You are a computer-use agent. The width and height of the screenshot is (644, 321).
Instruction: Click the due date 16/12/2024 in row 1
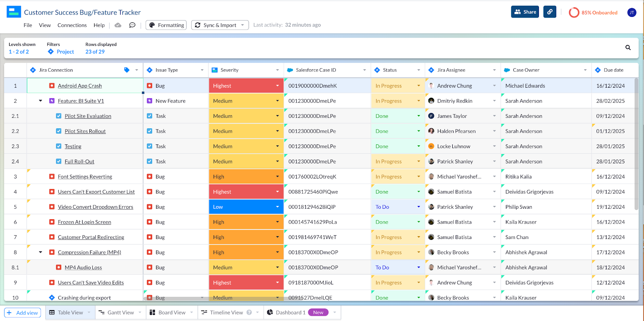pos(611,86)
